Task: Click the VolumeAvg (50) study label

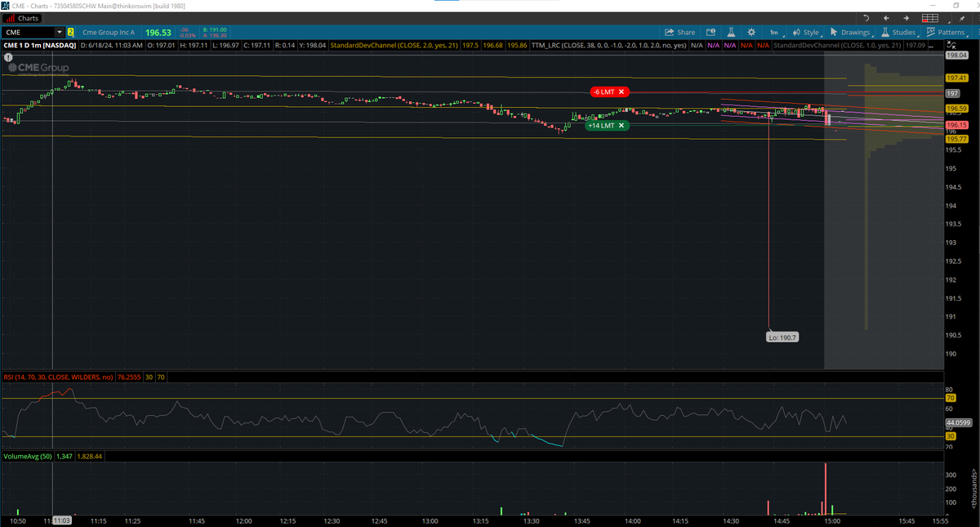Action: click(x=27, y=456)
